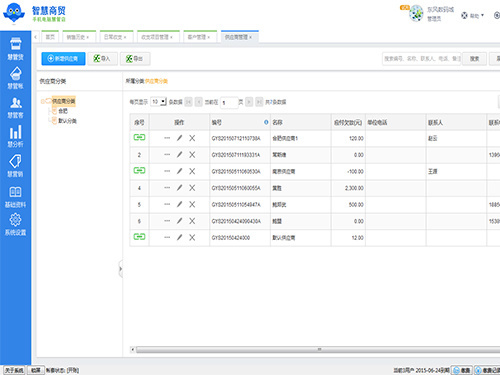The height and width of the screenshot is (375, 500).
Task: Sort by the 编号 column header
Action: click(x=240, y=122)
